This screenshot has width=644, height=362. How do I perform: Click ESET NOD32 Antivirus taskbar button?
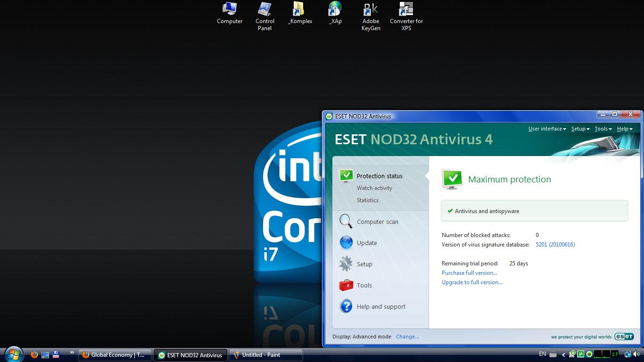[190, 355]
